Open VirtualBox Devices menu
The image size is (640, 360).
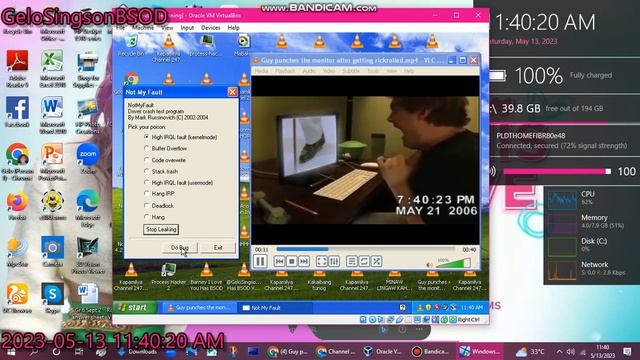211,28
